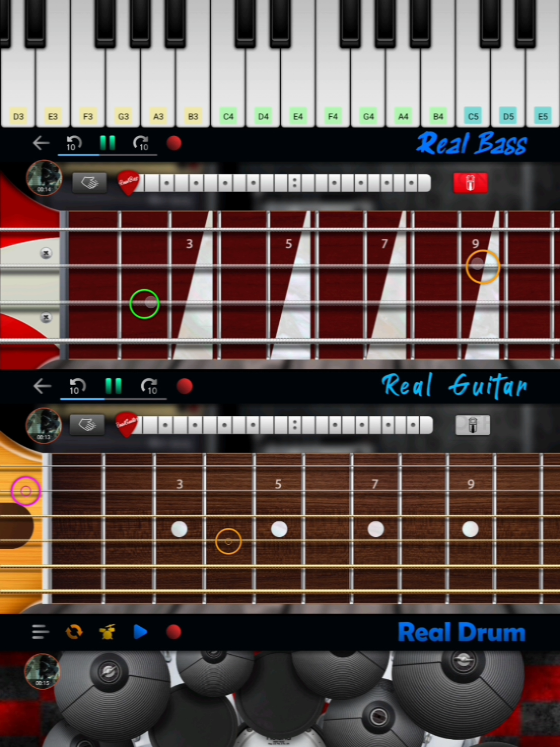
Task: Open the hand mode icon in Real Guitar
Action: coord(87,425)
